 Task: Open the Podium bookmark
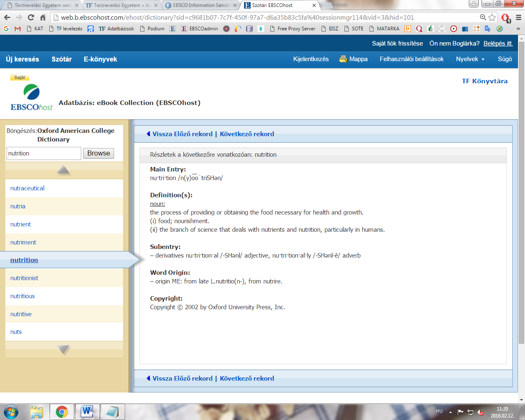[152, 29]
